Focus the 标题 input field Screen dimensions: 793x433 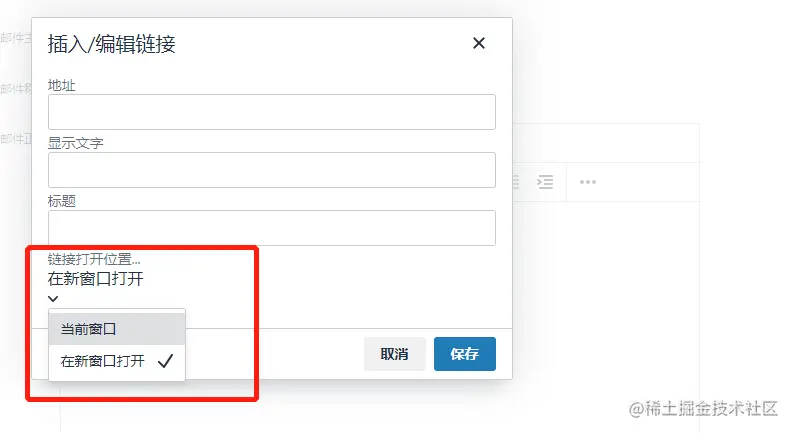tap(272, 228)
